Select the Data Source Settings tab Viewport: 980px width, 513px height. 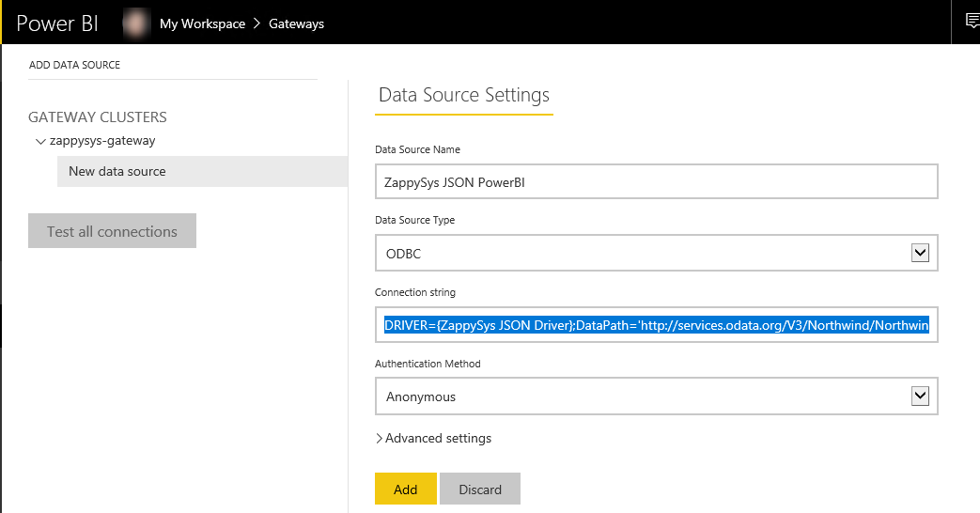click(463, 95)
